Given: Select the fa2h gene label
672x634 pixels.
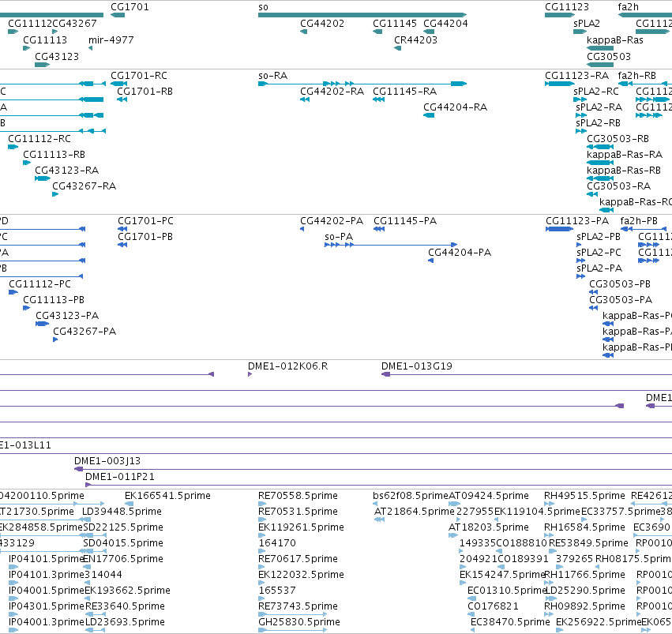Looking at the screenshot, I should (628, 7).
